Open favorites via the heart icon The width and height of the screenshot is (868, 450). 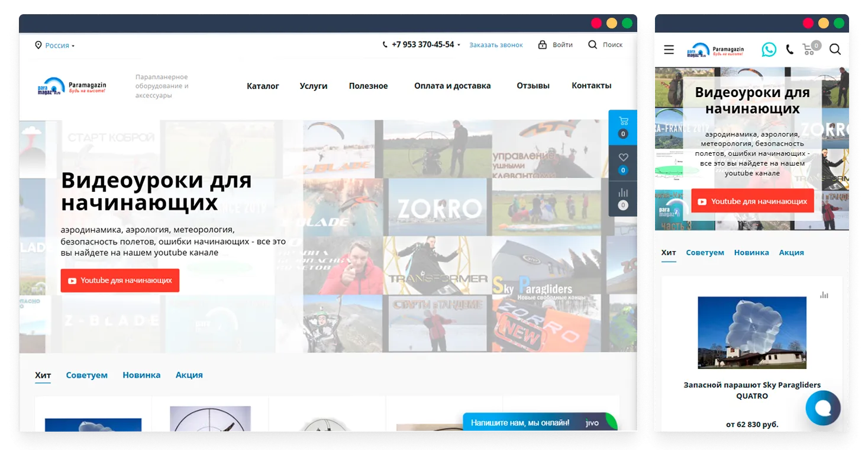622,163
